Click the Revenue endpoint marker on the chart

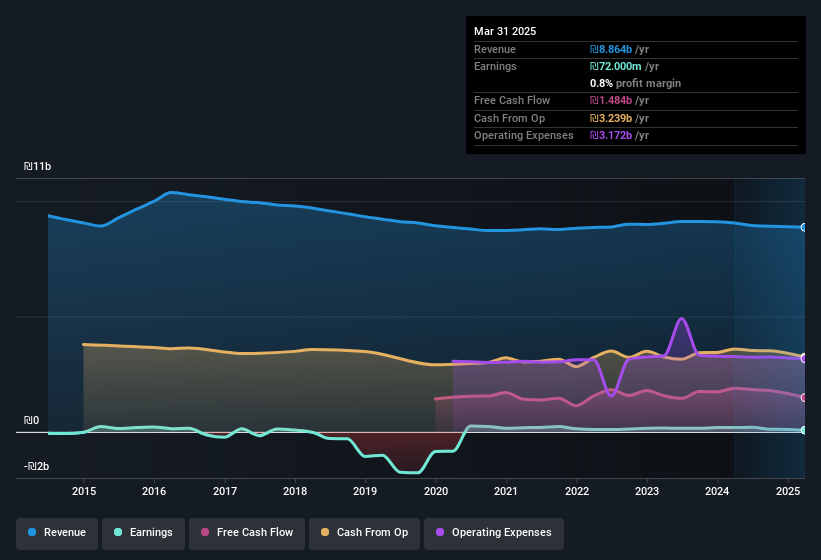click(x=804, y=227)
